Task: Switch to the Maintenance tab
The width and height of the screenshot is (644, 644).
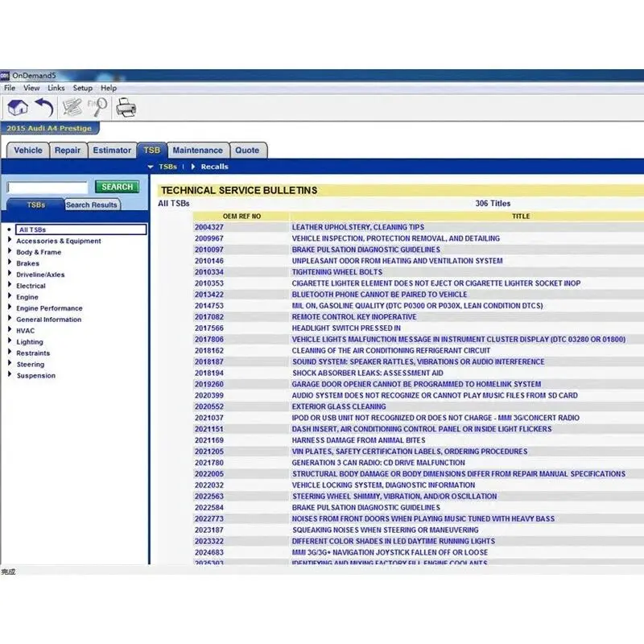Action: [198, 150]
